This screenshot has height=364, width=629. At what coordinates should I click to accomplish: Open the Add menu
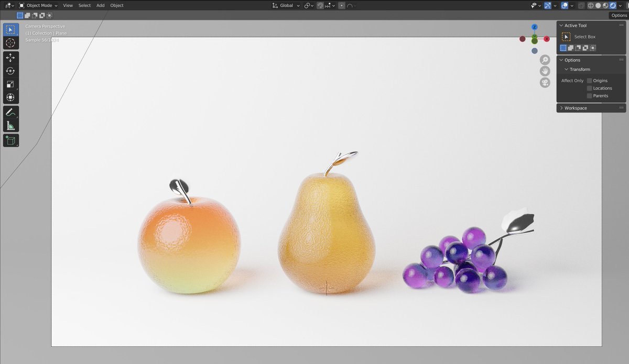coord(100,5)
